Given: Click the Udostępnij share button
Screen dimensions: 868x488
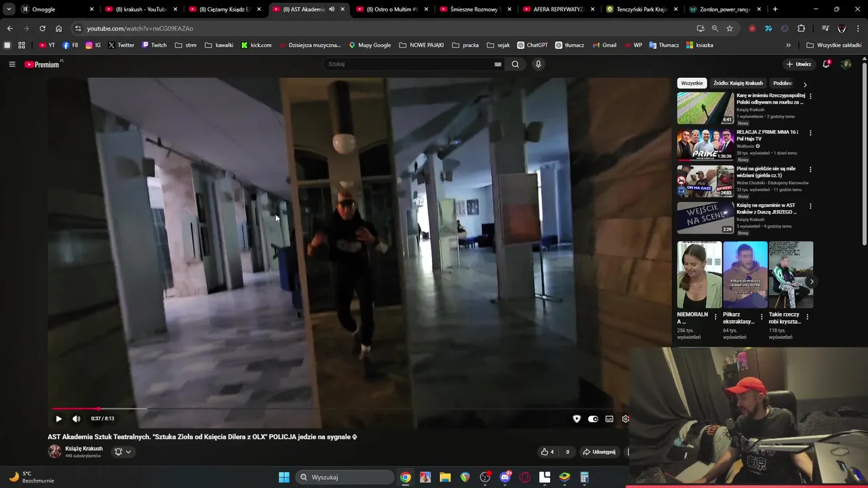Looking at the screenshot, I should tap(599, 452).
